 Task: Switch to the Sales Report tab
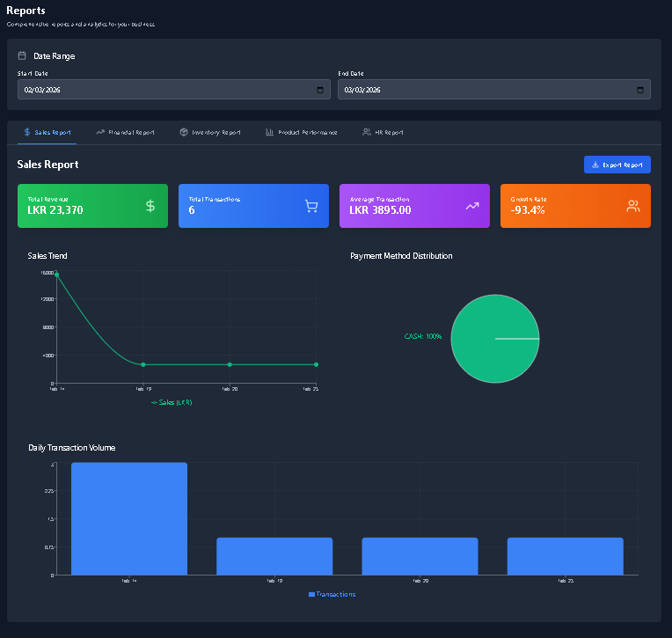[47, 133]
